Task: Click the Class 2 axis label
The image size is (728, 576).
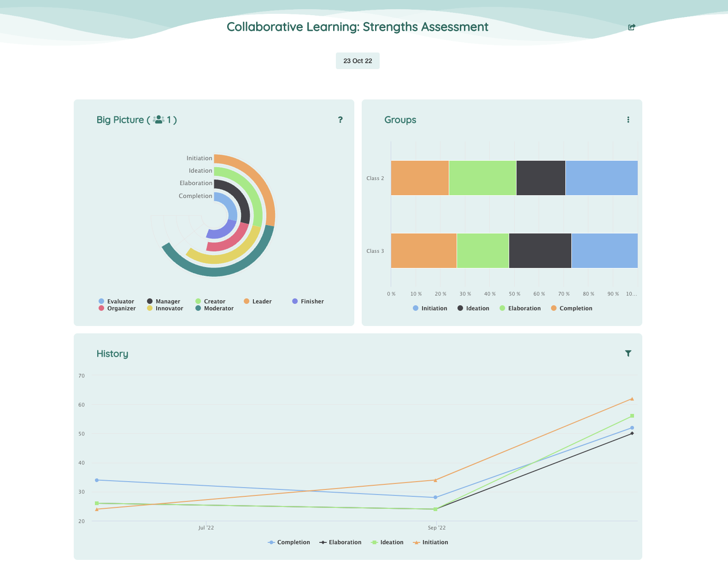Action: tap(375, 178)
